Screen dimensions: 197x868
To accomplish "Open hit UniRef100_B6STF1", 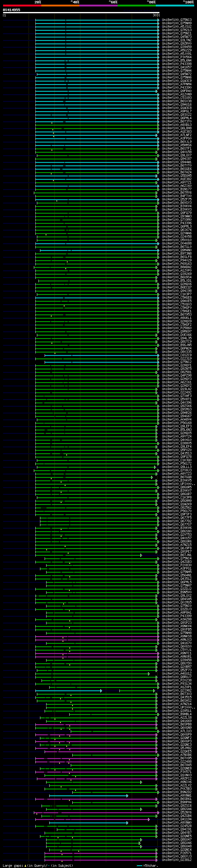I will click(176, 149).
